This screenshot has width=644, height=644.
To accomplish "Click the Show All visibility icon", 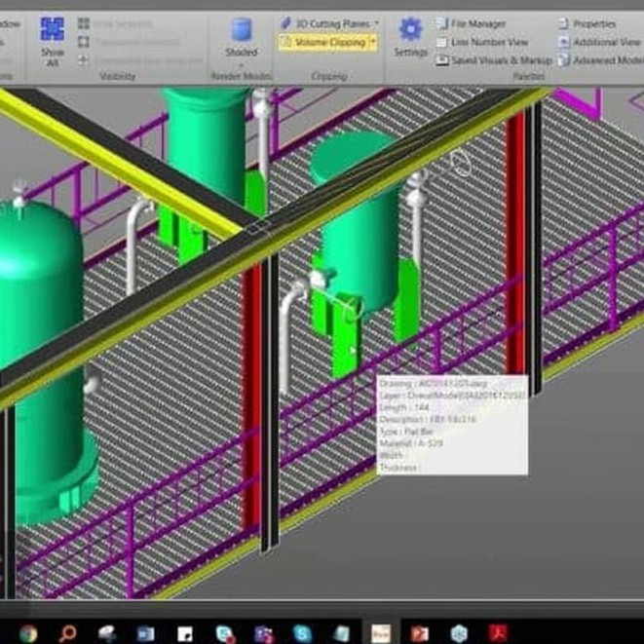I will click(x=52, y=30).
